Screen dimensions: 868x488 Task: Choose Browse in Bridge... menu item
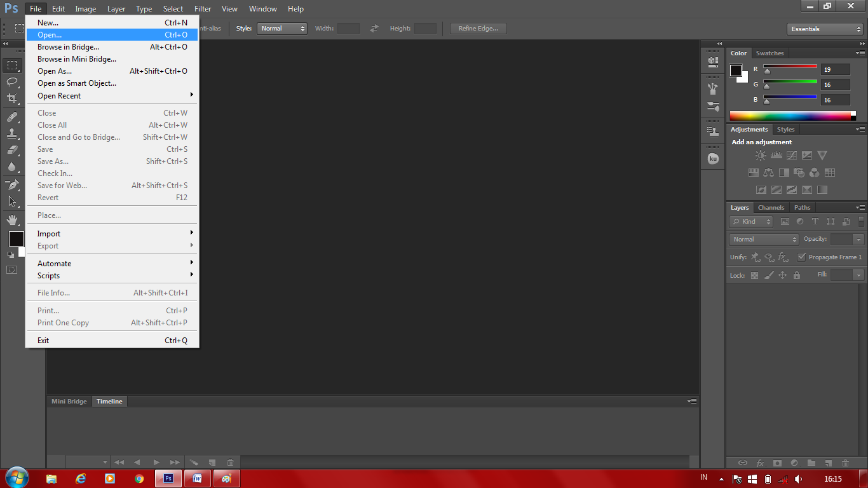click(x=112, y=47)
